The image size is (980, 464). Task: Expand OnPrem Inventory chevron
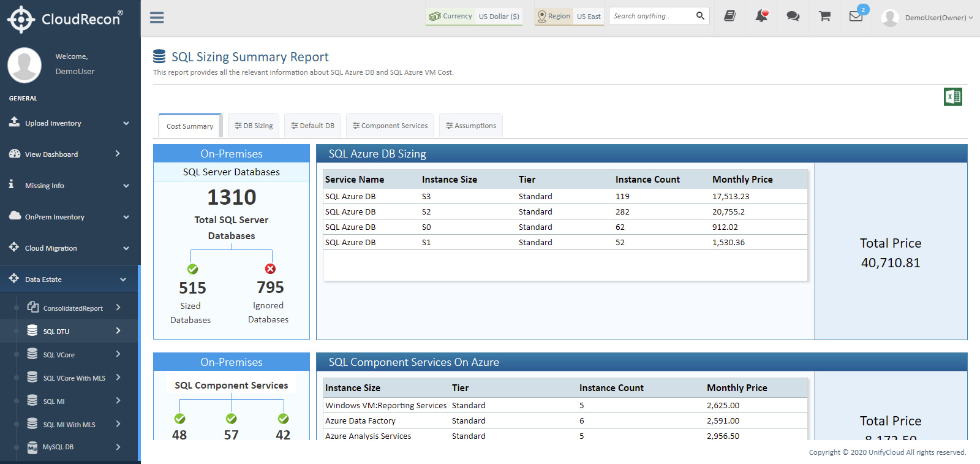pyautogui.click(x=126, y=217)
